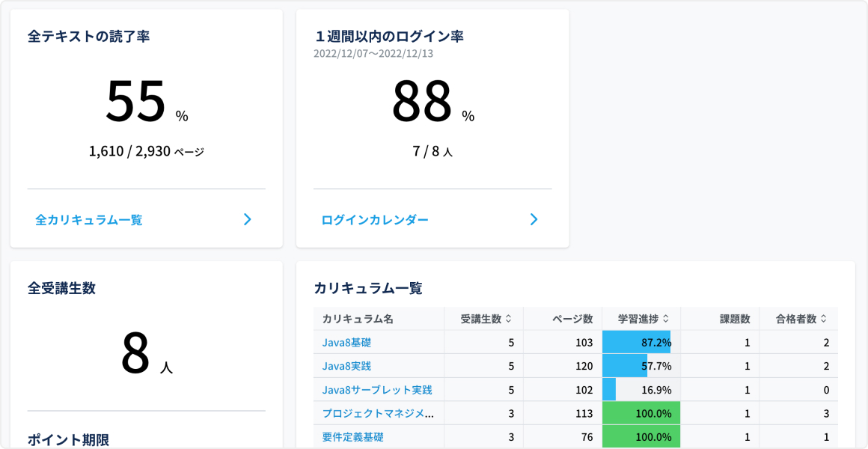Image resolution: width=868 pixels, height=449 pixels.
Task: Click chevron arrow beside 全カリキュラム一覧
Action: pos(248,219)
